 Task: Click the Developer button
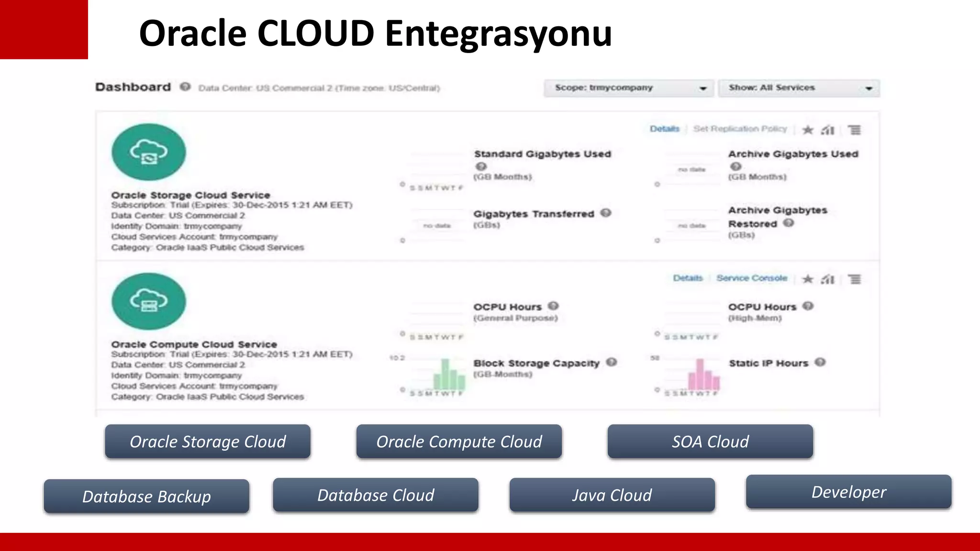point(849,492)
